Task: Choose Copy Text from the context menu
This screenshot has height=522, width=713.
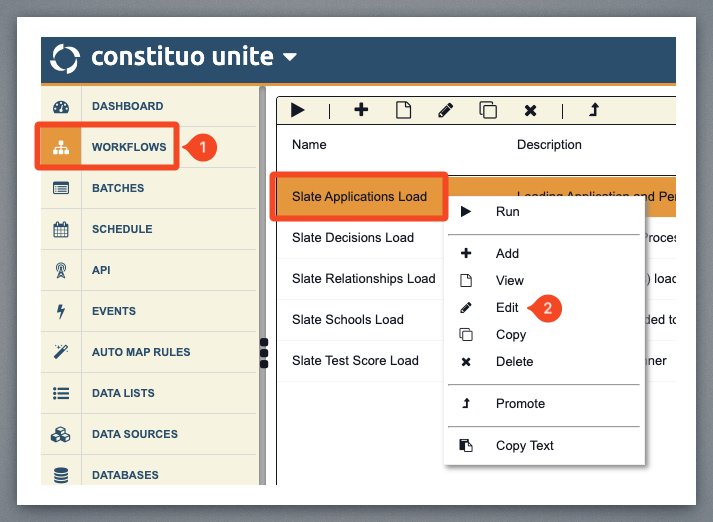Action: click(544, 446)
